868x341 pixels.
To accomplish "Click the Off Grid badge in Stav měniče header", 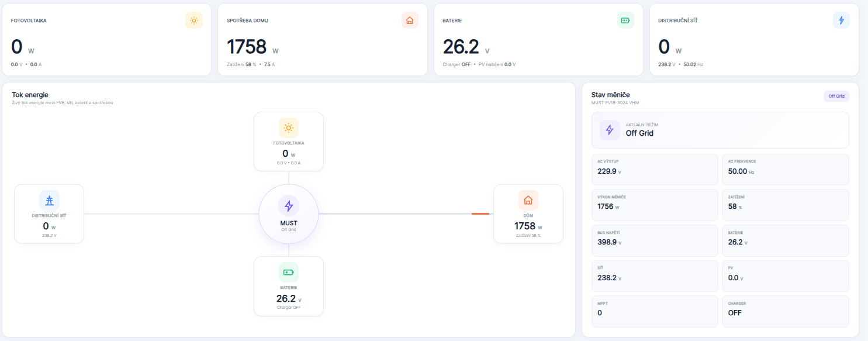I will pos(836,96).
